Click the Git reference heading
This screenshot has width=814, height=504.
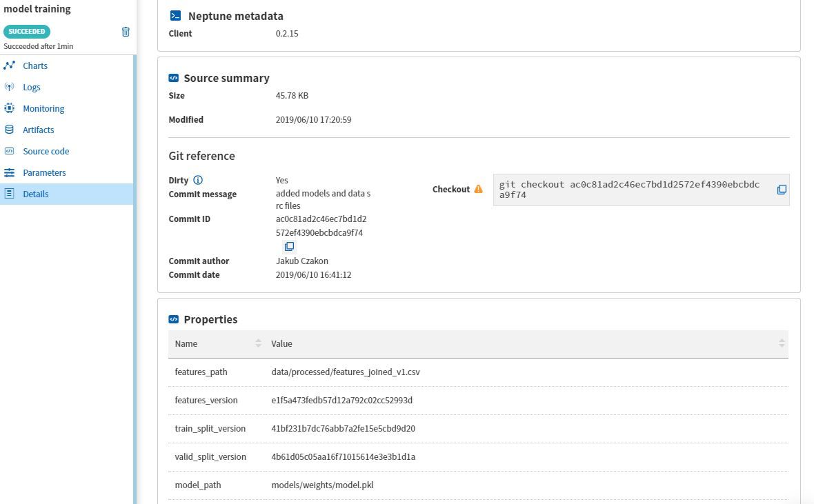201,156
